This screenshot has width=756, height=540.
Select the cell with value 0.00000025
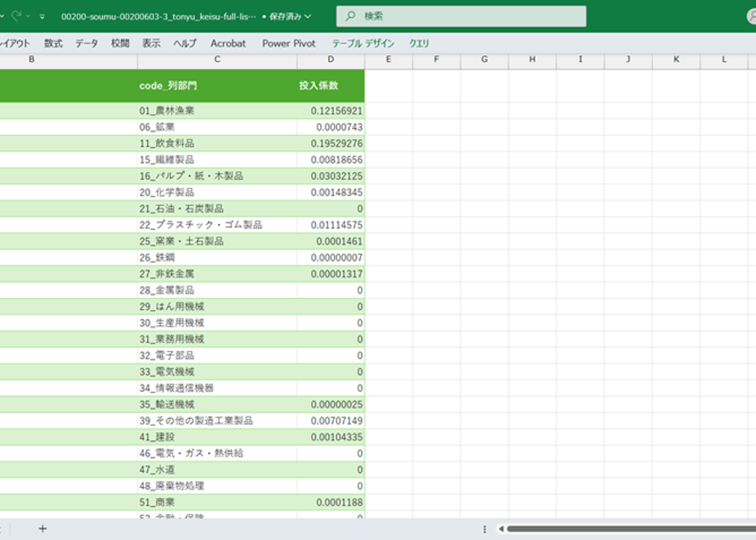[331, 404]
